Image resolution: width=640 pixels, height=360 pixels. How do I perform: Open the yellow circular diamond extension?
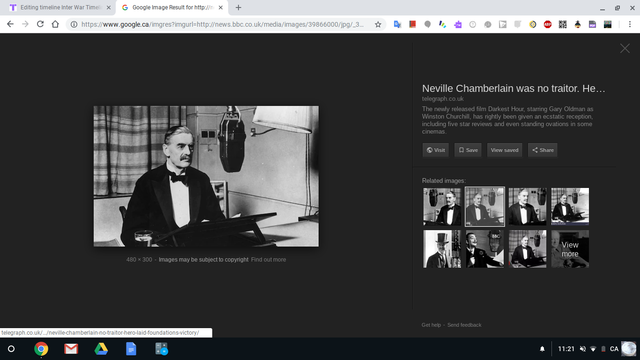[x=533, y=24]
